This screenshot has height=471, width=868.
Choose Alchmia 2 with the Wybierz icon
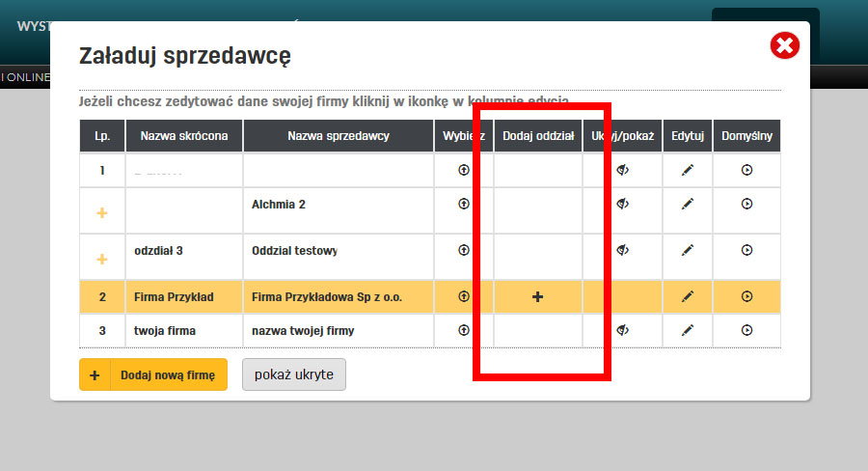(464, 204)
